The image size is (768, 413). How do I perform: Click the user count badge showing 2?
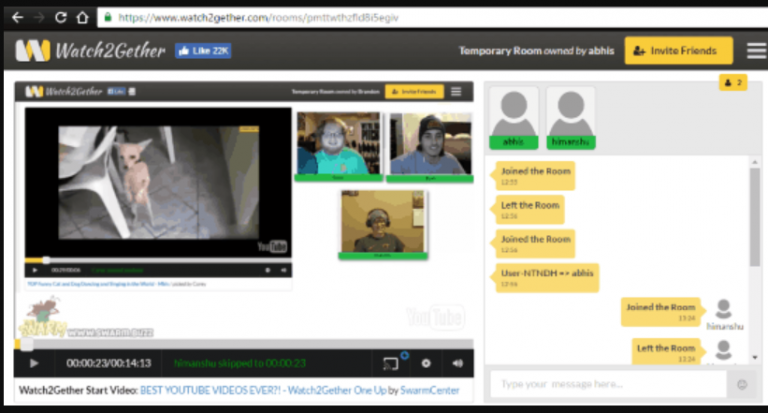coord(733,82)
